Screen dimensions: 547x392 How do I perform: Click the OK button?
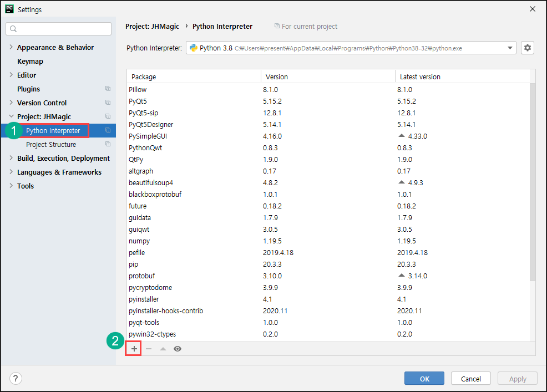tap(424, 378)
